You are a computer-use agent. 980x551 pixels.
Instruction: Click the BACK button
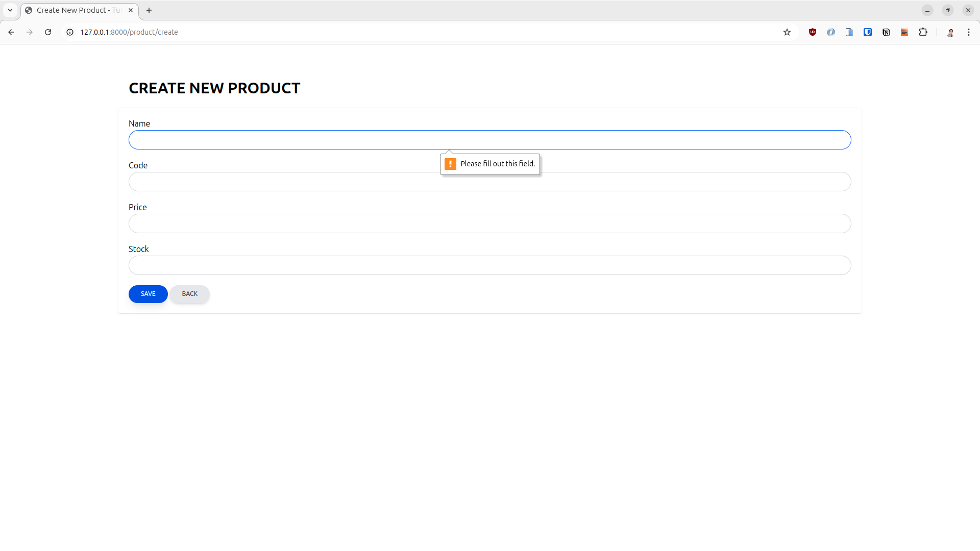[189, 293]
